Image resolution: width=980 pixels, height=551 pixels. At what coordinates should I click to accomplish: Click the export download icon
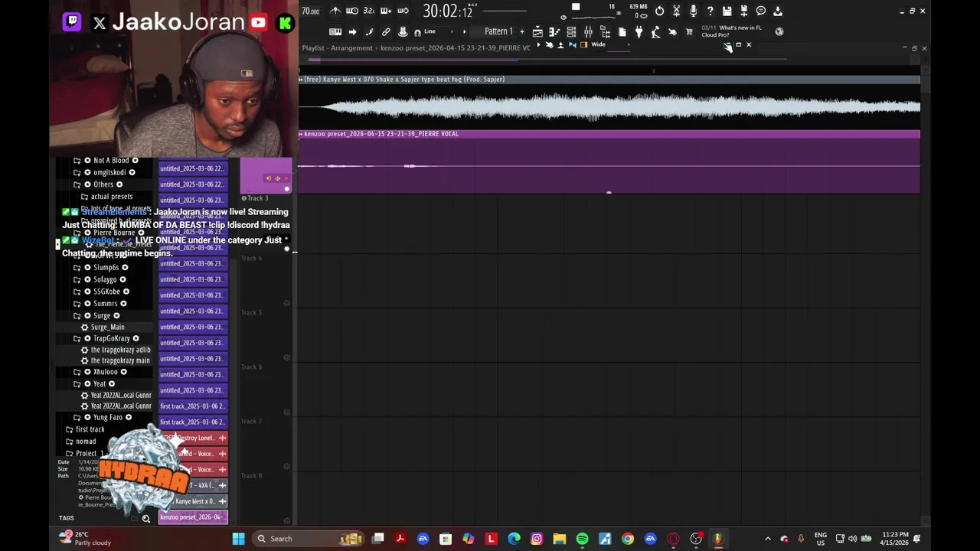tap(777, 11)
